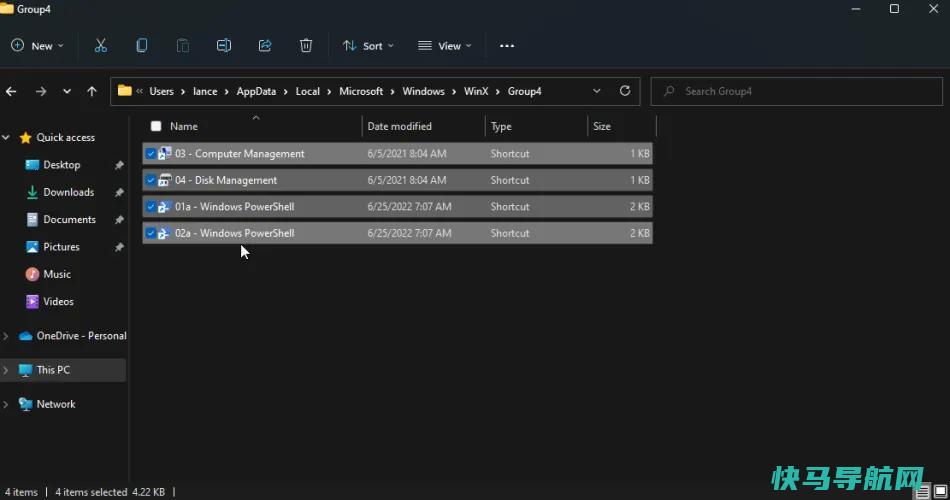This screenshot has width=950, height=500.
Task: Switch to details view icon in status bar
Action: (922, 492)
